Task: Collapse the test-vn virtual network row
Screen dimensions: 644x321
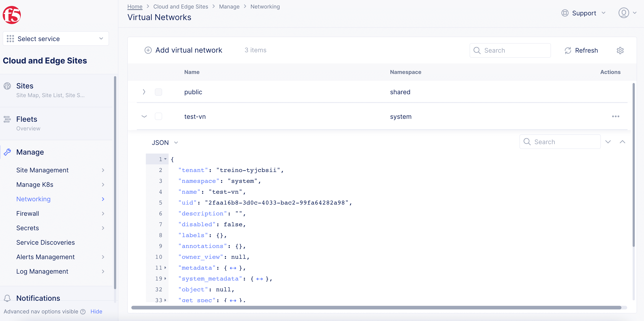Action: tap(144, 117)
